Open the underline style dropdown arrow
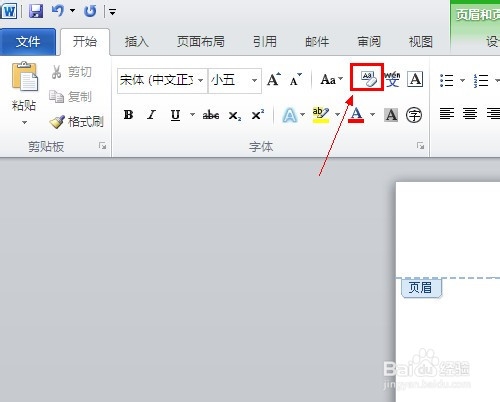This screenshot has width=500, height=402. [x=192, y=115]
